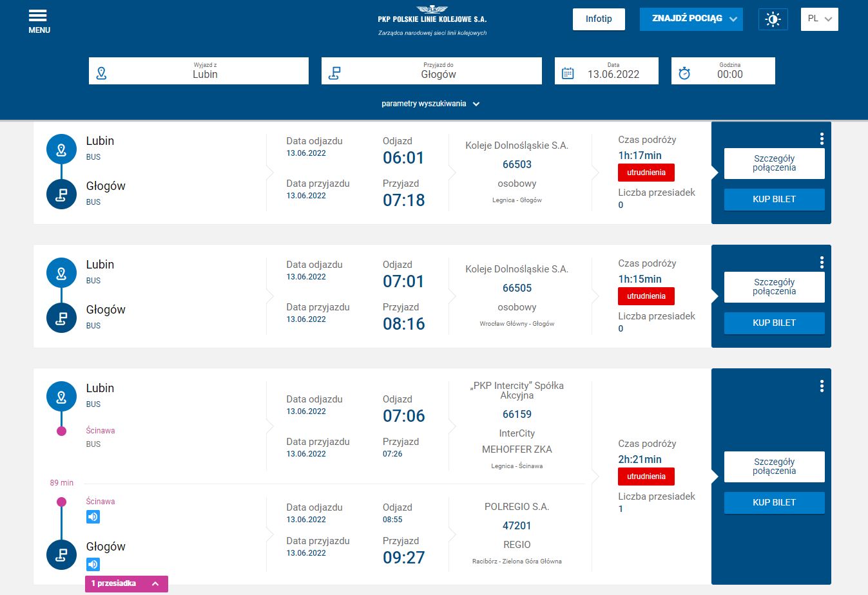Image resolution: width=868 pixels, height=595 pixels.
Task: Click Głogów flag icon in 06:01 connection
Action: (x=61, y=194)
